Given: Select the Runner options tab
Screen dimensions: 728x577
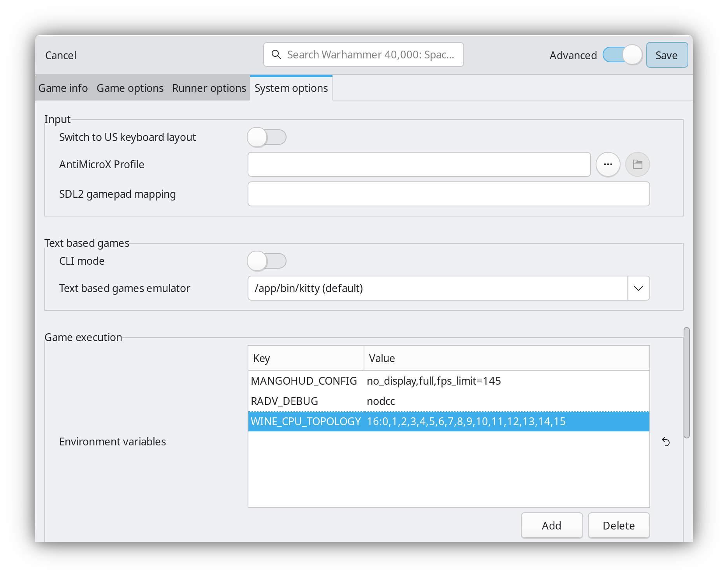Looking at the screenshot, I should [x=209, y=88].
